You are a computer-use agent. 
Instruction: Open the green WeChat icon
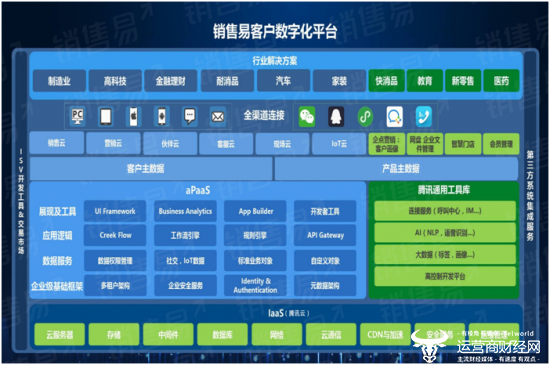pyautogui.click(x=307, y=117)
